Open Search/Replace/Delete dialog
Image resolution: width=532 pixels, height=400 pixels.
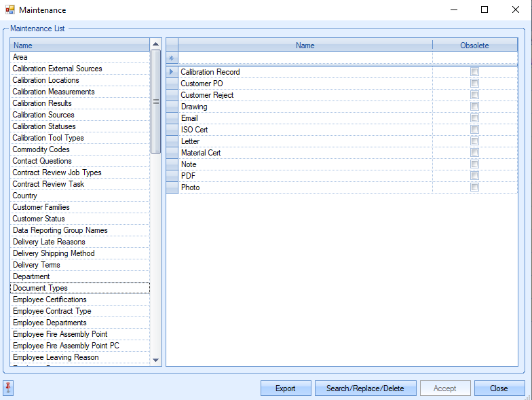[364, 388]
